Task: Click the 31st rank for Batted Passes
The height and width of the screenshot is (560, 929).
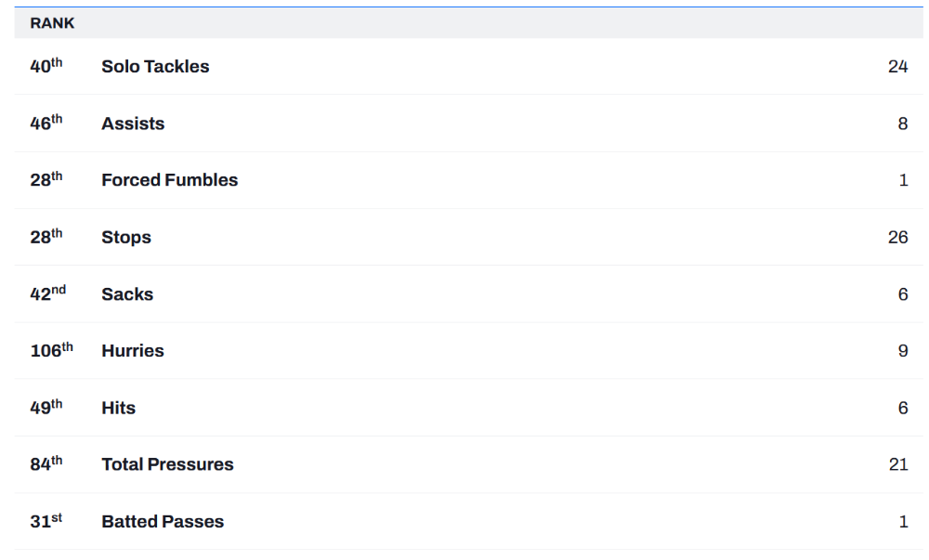Action: 46,520
